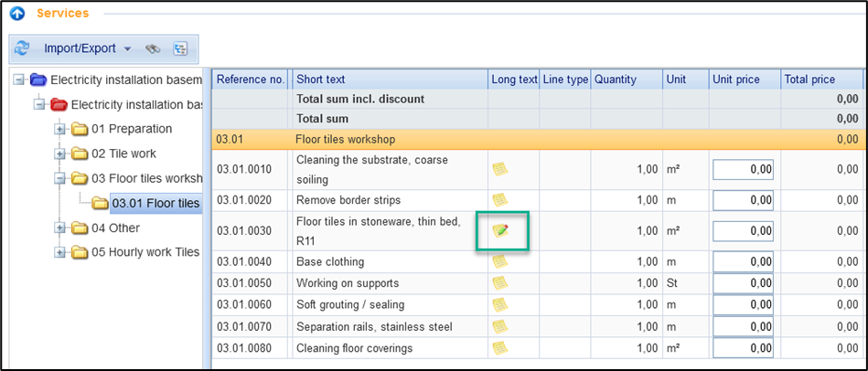Viewport: 868px width, 371px height.
Task: Click unit price field for Separation rails
Action: coord(743,326)
